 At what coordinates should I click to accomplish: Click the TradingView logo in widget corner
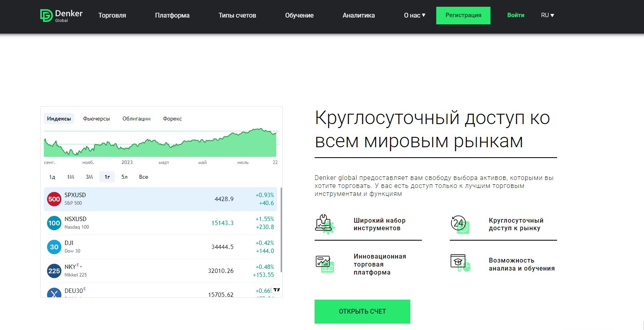277,290
